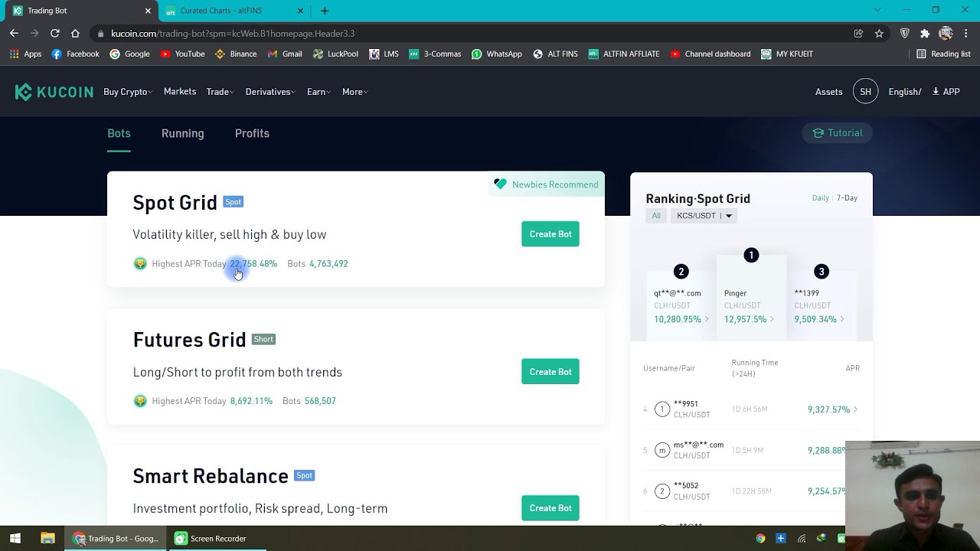Click the 4,763,492 bots count

(x=328, y=264)
